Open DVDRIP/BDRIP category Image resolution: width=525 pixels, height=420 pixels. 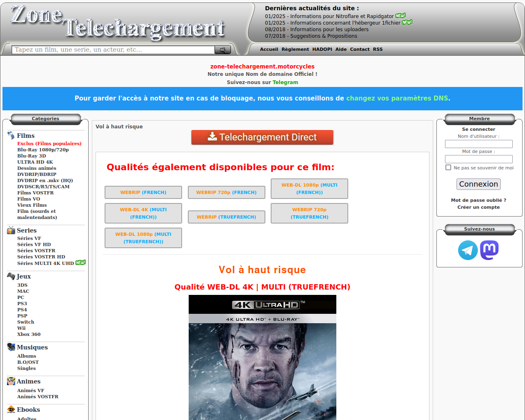click(x=37, y=174)
